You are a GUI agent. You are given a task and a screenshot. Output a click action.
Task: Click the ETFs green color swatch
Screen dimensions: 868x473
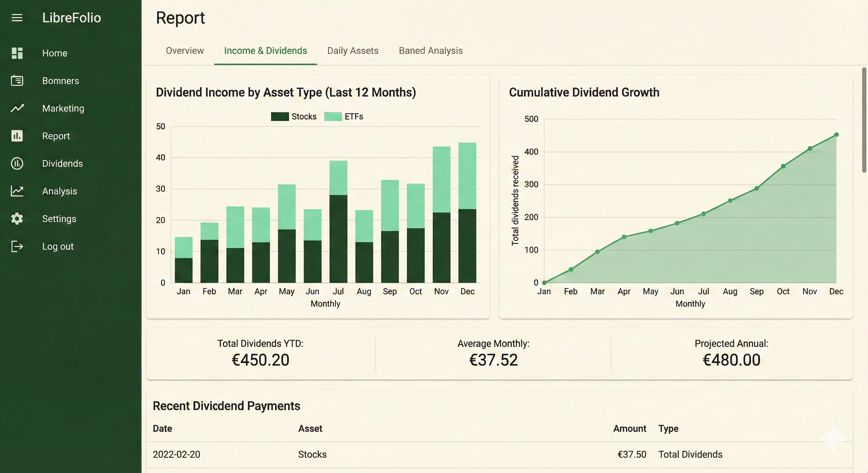(x=333, y=116)
